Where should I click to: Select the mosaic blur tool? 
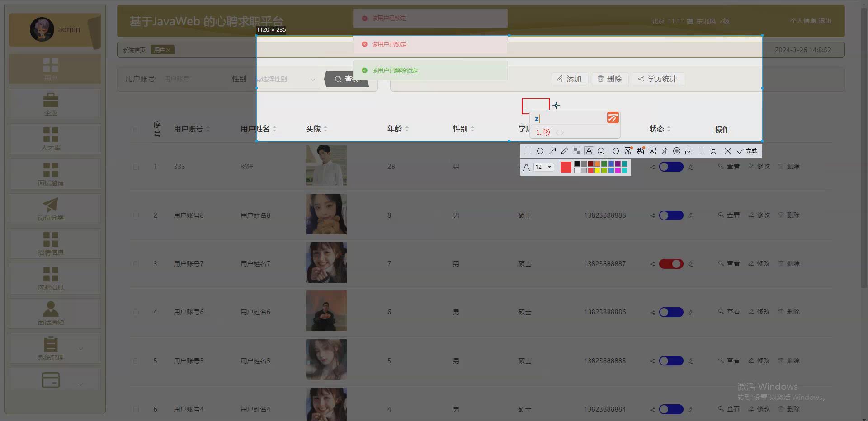point(577,151)
